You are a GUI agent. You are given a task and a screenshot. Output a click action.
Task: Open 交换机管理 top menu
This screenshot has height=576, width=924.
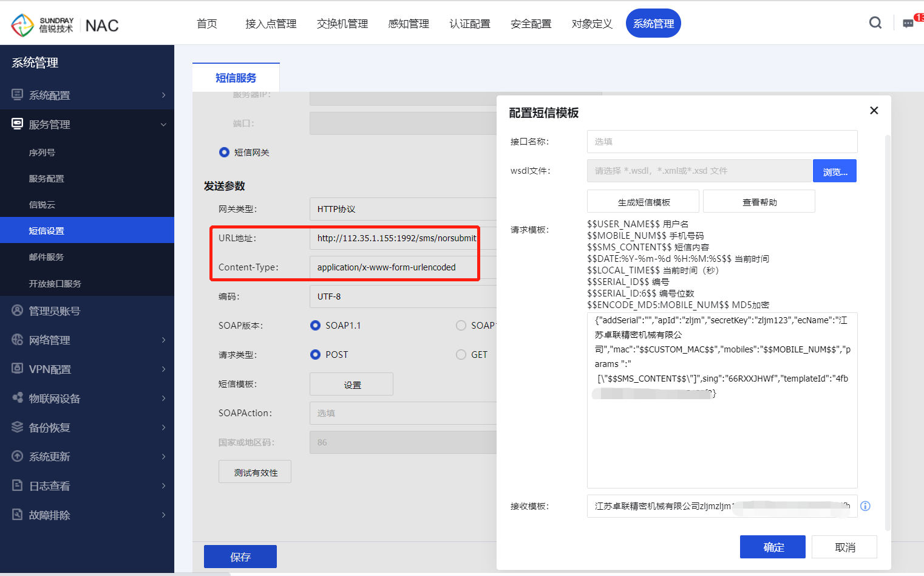click(x=342, y=24)
